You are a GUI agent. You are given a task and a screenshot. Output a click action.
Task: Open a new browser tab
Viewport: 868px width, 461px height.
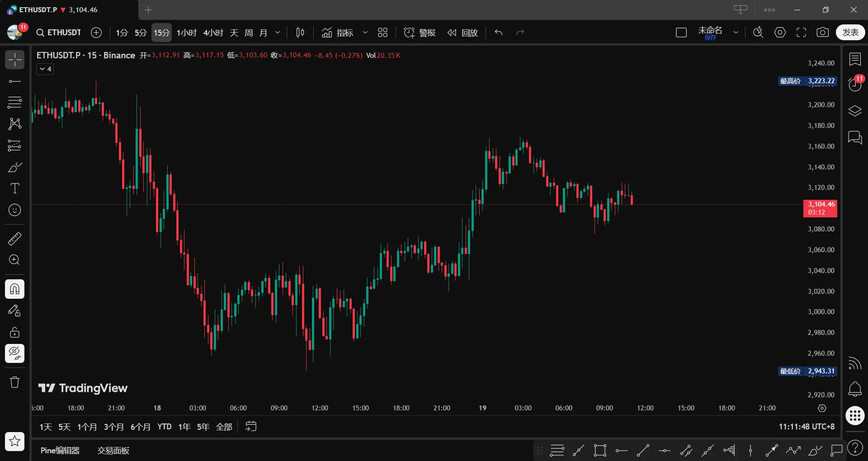(x=148, y=10)
